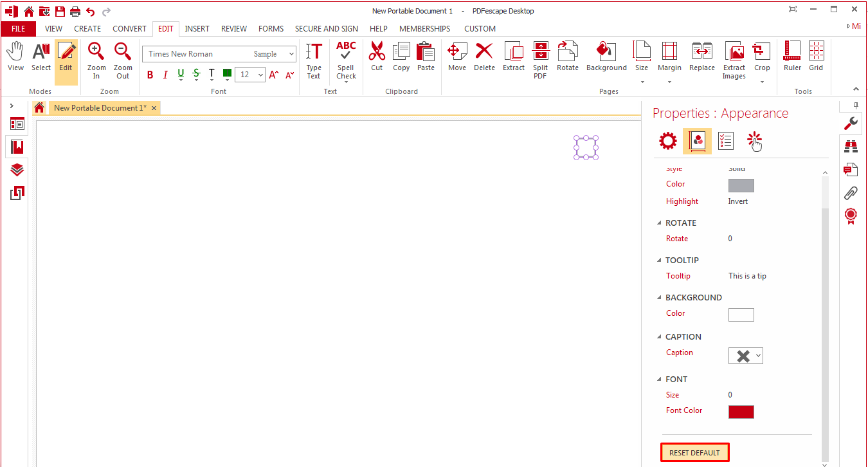Viewport: 868px width, 467px height.
Task: Open General properties gear icon
Action: [x=668, y=141]
